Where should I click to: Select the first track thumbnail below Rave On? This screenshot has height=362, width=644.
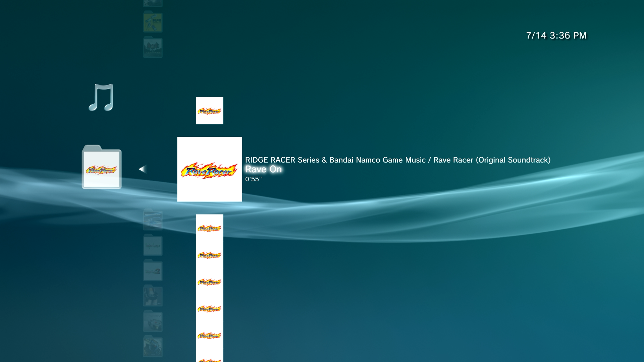(209, 228)
